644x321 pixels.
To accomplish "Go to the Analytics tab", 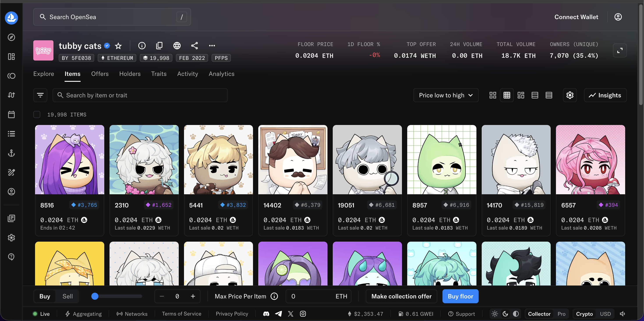I will pos(221,74).
